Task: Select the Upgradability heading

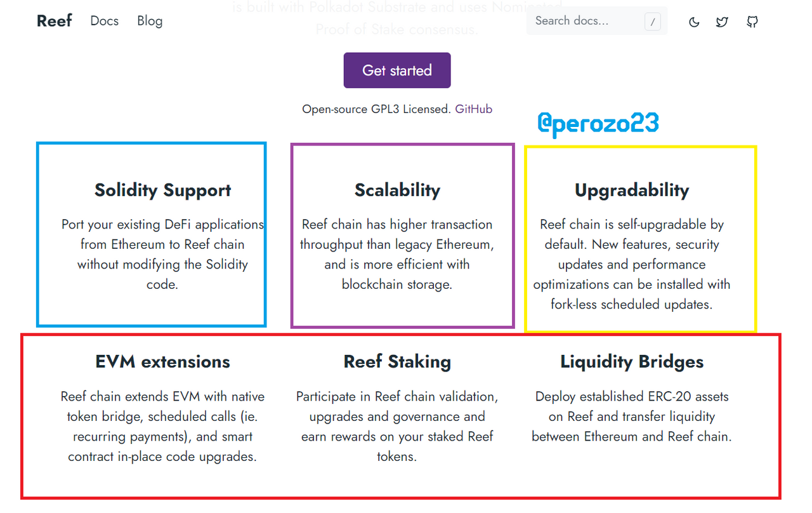Action: point(632,190)
